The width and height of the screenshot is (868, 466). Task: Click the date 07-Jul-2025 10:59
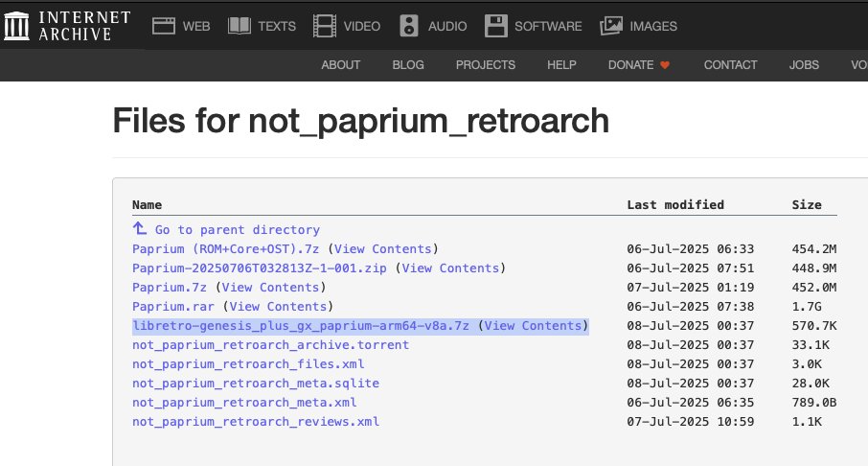click(x=691, y=422)
